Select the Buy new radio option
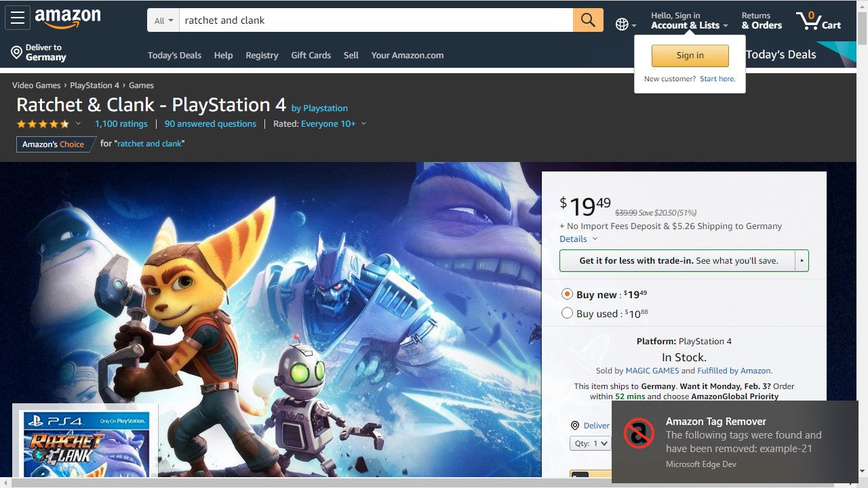 568,294
